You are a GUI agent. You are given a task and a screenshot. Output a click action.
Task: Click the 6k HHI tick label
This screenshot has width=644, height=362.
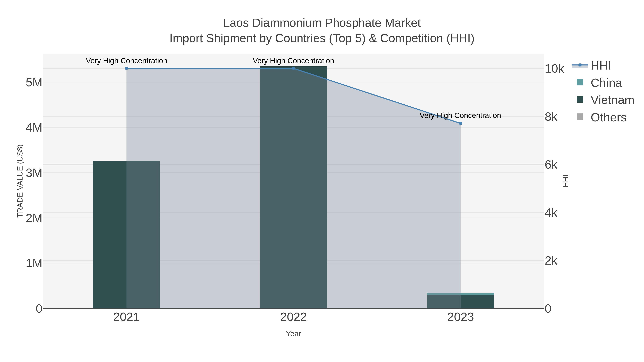(x=551, y=165)
